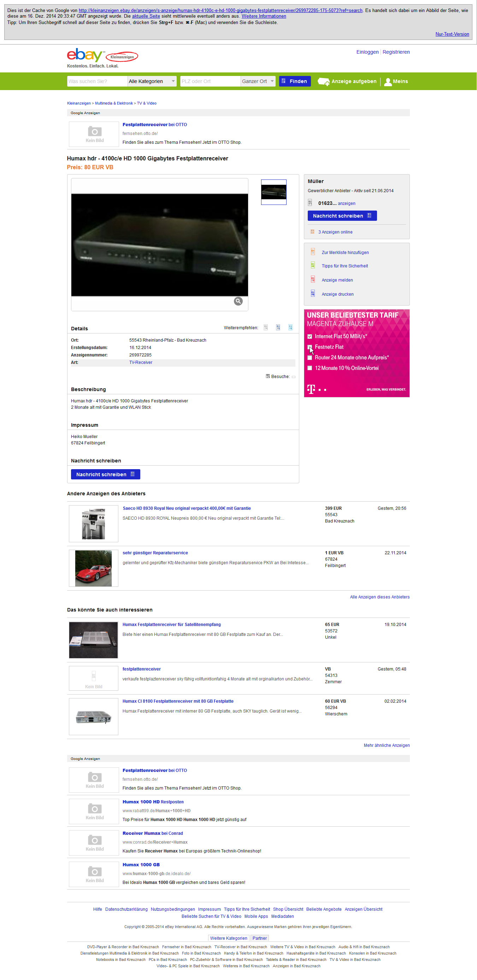
Task: Click Humax 1000 GB idealo ad title
Action: coord(141,865)
